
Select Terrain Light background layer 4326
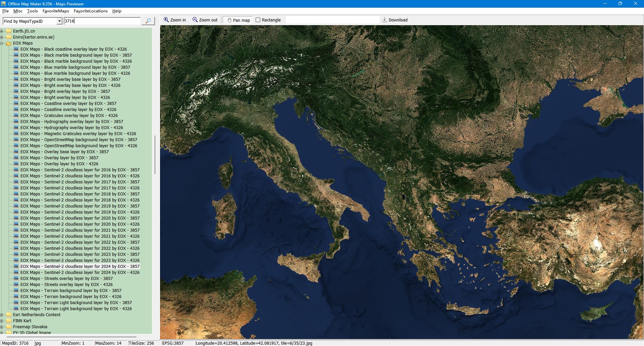point(76,309)
